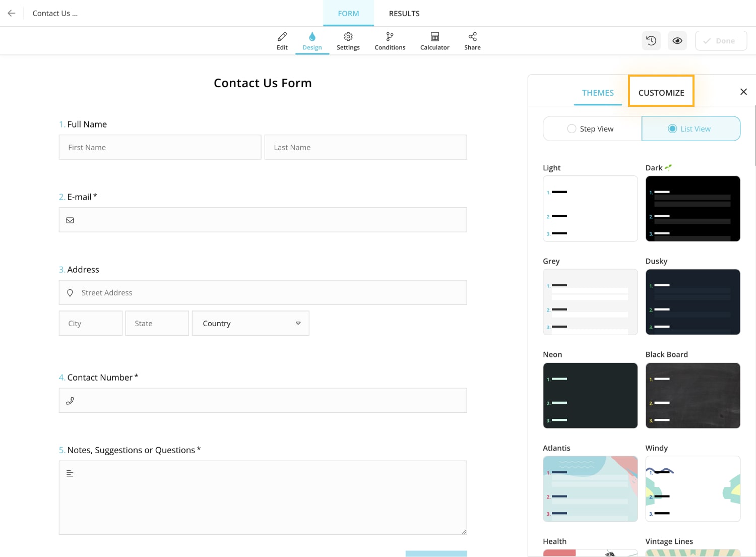This screenshot has width=756, height=557.
Task: Open the Edit pencil tool
Action: coord(282,41)
